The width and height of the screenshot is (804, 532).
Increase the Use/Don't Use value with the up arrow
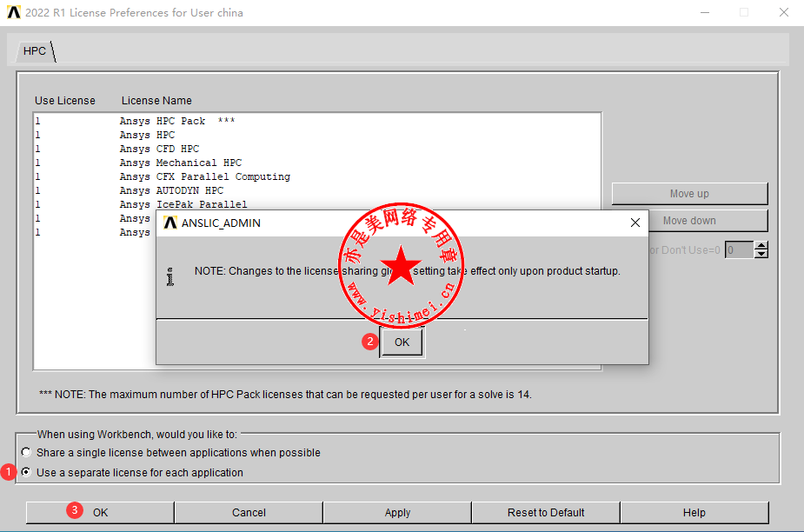point(761,246)
